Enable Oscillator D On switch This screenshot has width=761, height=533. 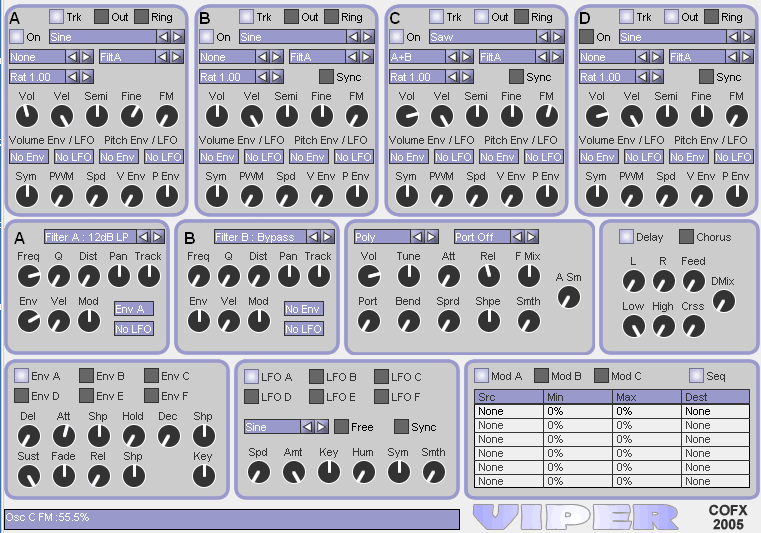click(586, 37)
